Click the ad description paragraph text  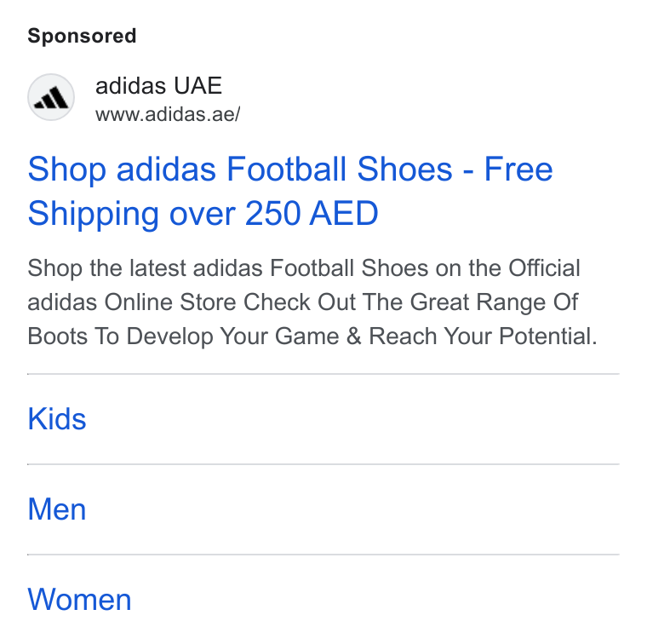[x=312, y=302]
